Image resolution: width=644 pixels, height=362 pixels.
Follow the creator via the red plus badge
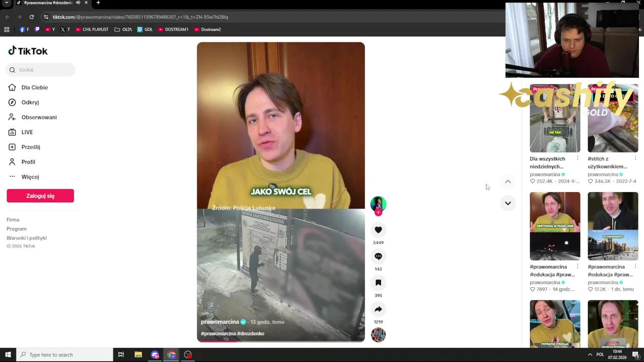[378, 213]
